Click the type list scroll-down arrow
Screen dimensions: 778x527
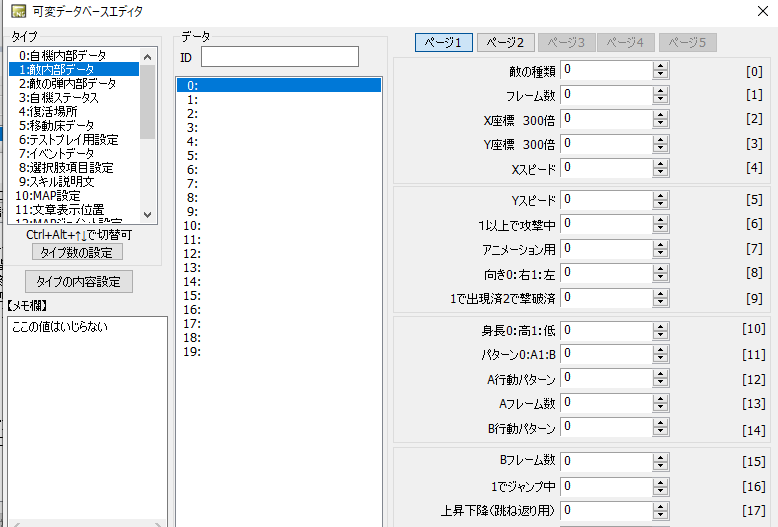tap(147, 214)
